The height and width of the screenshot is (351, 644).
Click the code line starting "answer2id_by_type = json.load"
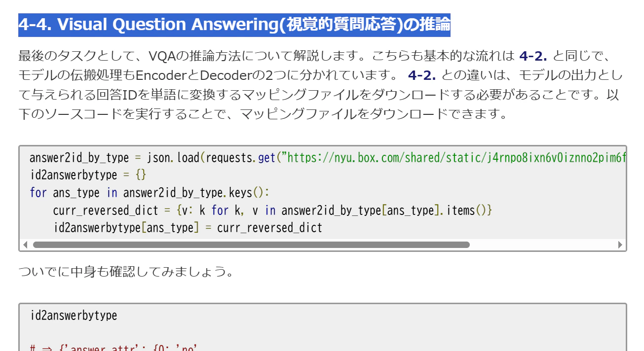(328, 158)
